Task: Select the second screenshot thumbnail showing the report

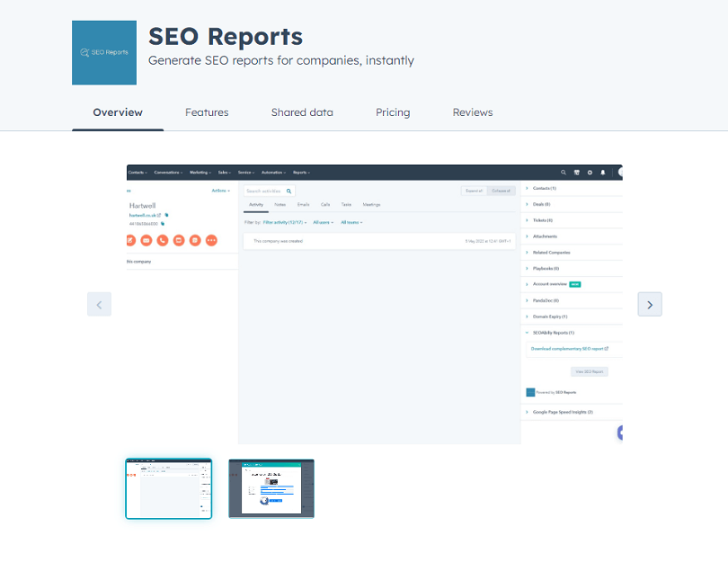Action: point(271,489)
